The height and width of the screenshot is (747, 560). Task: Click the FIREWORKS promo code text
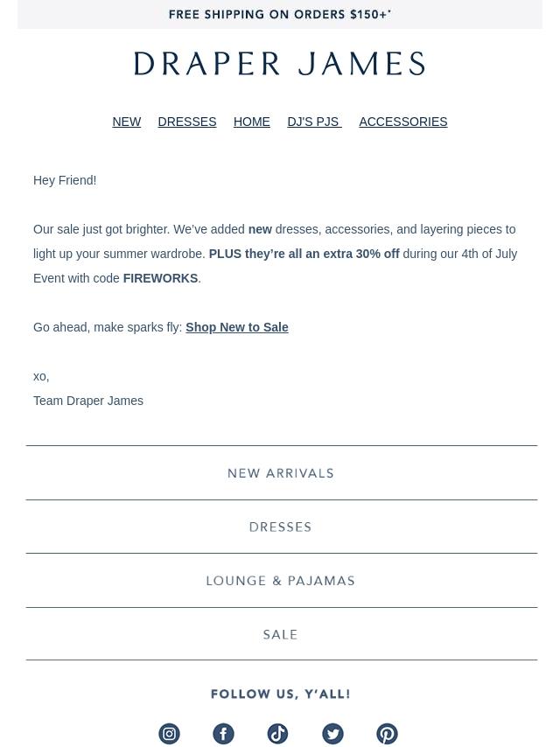click(x=161, y=278)
